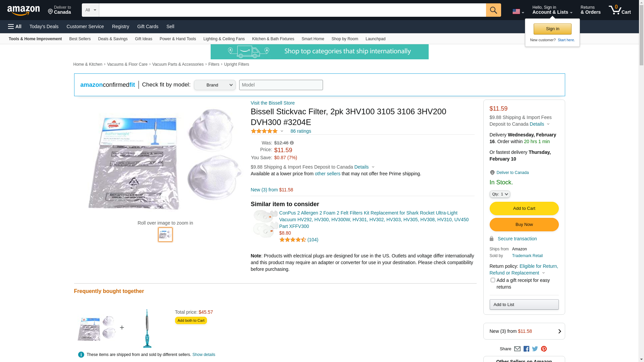This screenshot has width=644, height=362.
Task: Go to the Best Sellers tab
Action: pos(80,39)
